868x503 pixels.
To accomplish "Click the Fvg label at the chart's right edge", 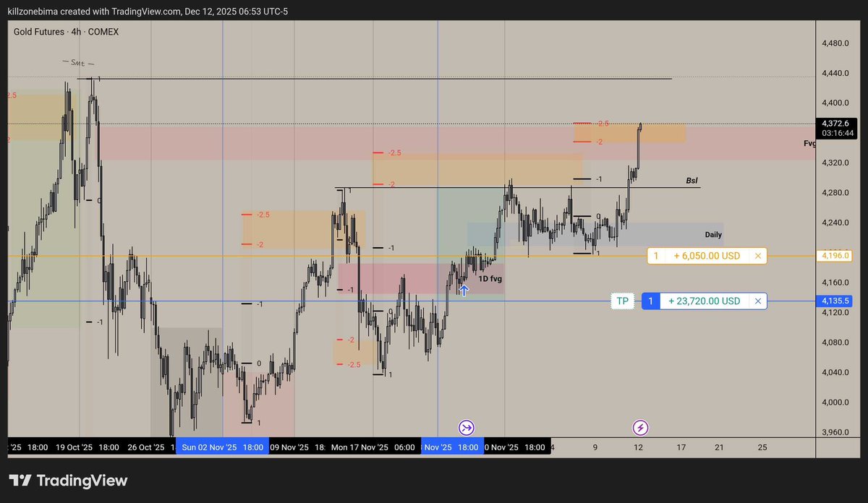I will [x=809, y=143].
